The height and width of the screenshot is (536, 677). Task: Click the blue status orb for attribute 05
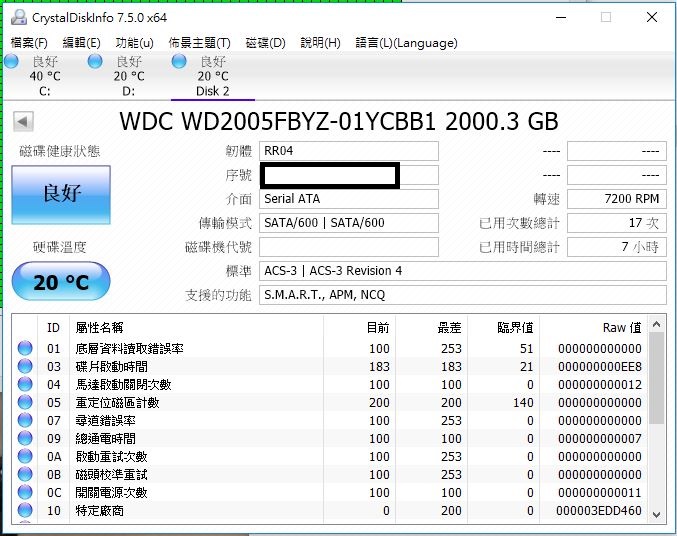(x=25, y=402)
